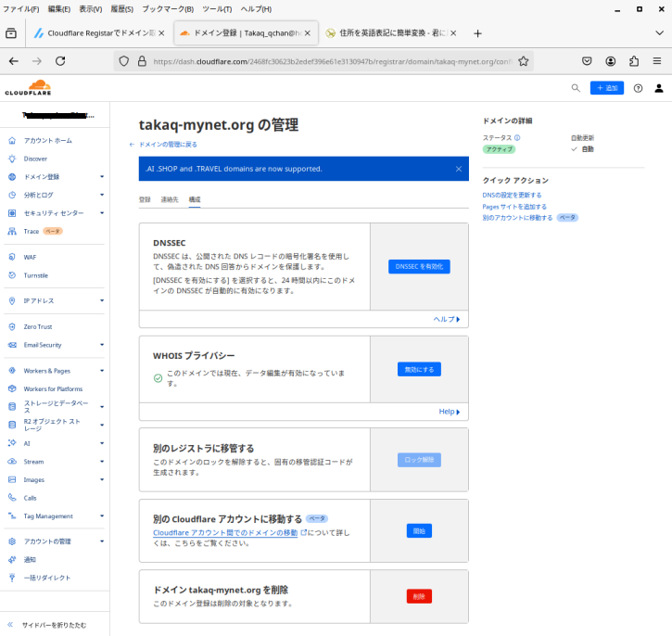Click the padlock site info icon
The image size is (672, 636).
[142, 61]
